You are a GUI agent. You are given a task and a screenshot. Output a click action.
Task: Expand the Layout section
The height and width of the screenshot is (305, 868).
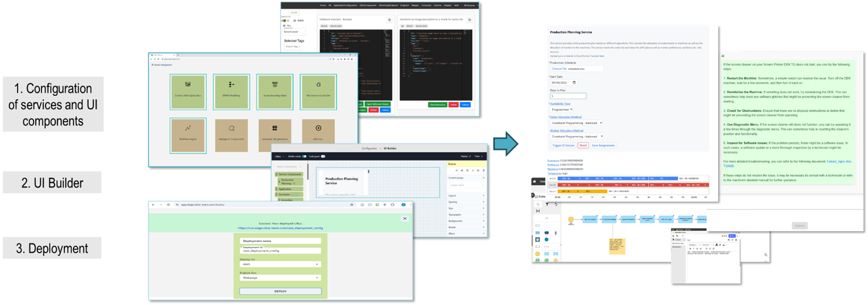pyautogui.click(x=466, y=196)
